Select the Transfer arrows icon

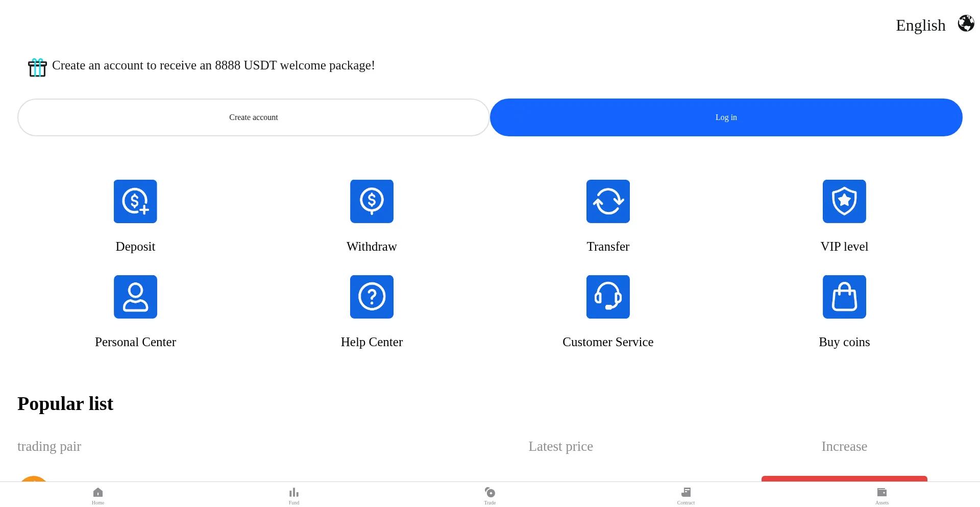pyautogui.click(x=608, y=201)
